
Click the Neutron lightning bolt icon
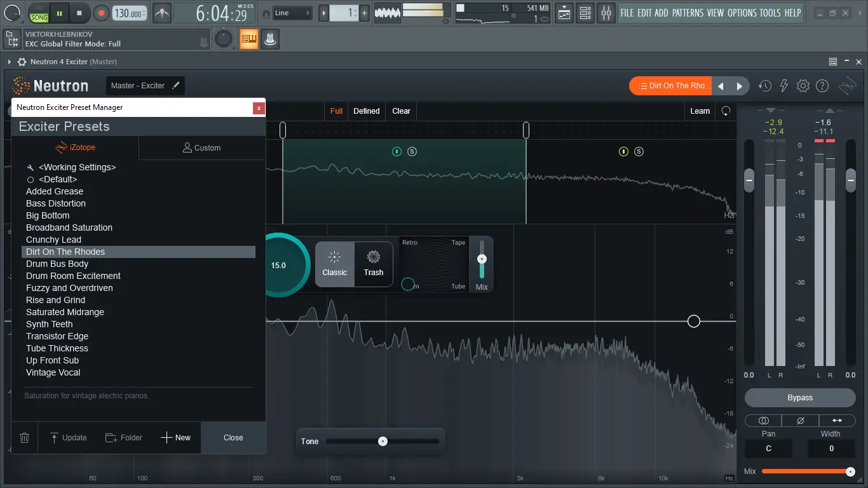[x=784, y=86]
